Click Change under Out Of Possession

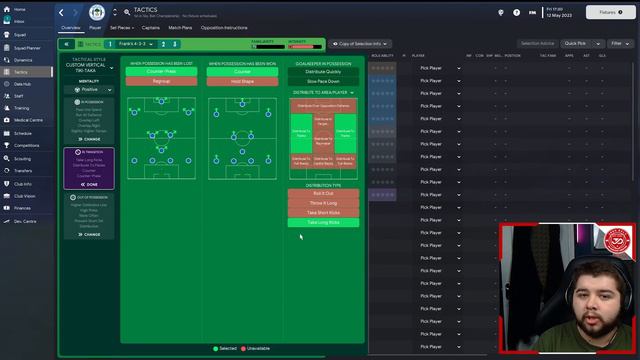(89, 234)
